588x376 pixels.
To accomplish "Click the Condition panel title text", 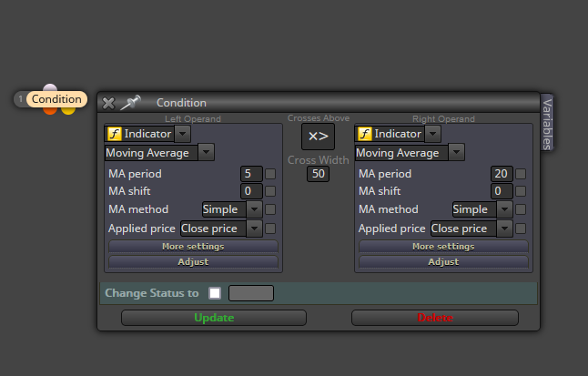I will 181,103.
